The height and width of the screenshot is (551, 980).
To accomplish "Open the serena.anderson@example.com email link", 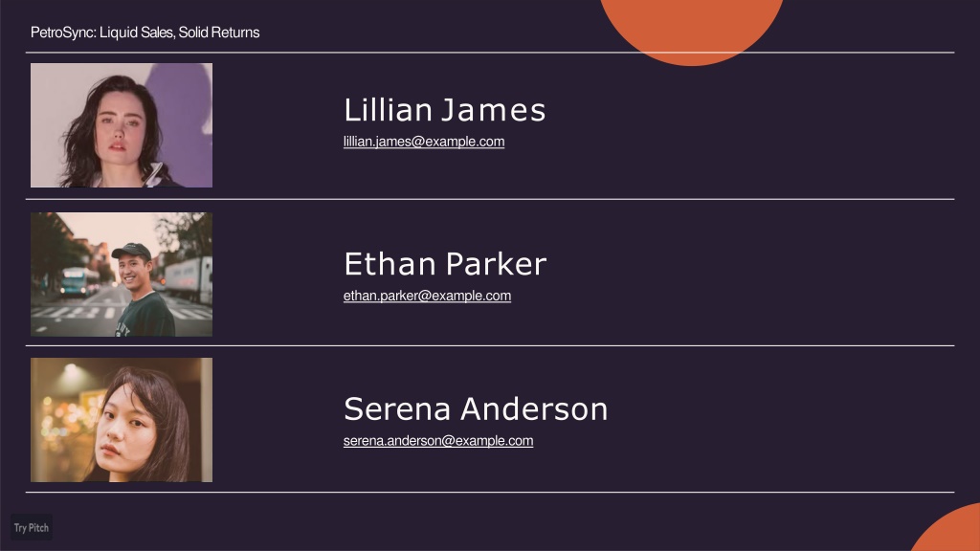I will (x=438, y=440).
